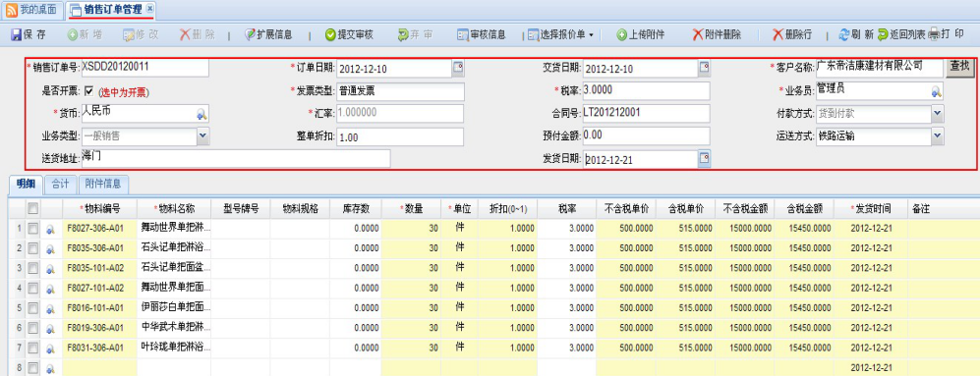Click the 查找 customer search button
The width and height of the screenshot is (980, 376).
tap(960, 65)
